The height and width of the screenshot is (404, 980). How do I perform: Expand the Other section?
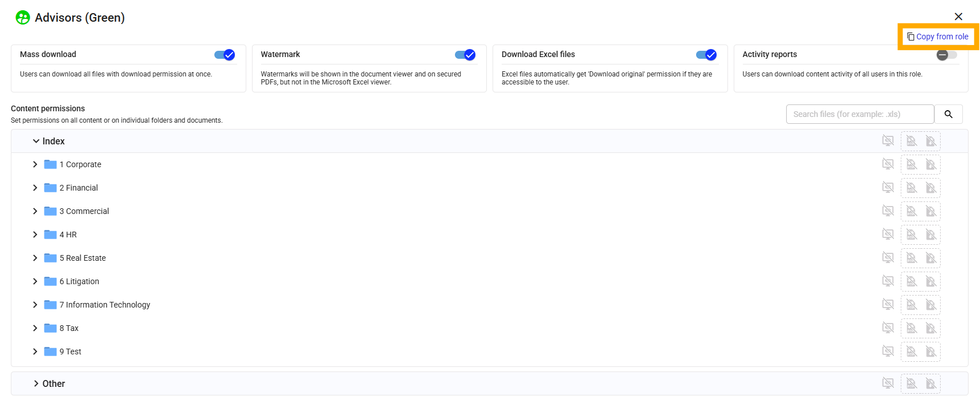[36, 383]
